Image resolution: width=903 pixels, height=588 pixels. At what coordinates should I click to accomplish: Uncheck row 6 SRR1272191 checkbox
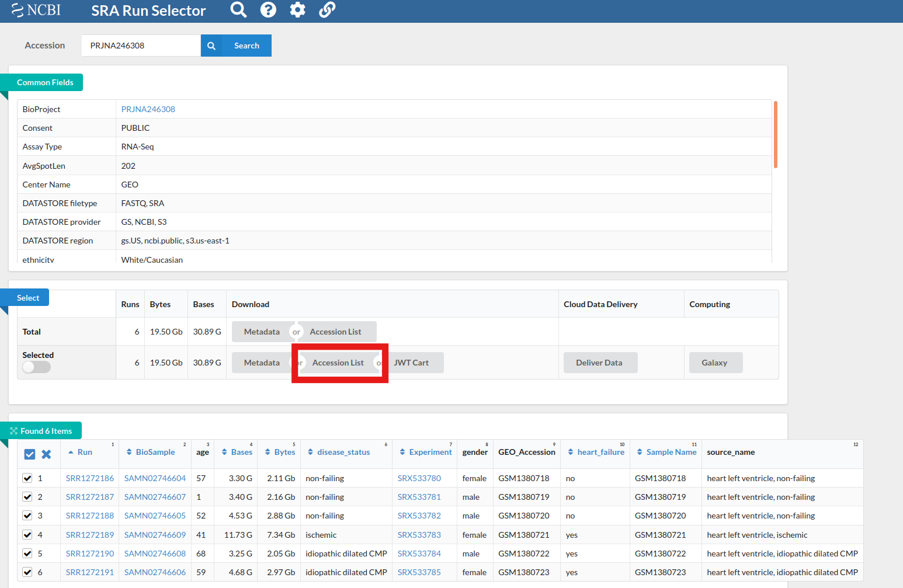[27, 572]
